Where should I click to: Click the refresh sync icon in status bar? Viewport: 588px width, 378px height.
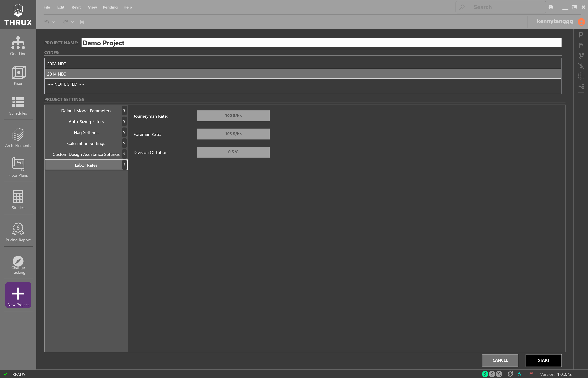tap(510, 374)
